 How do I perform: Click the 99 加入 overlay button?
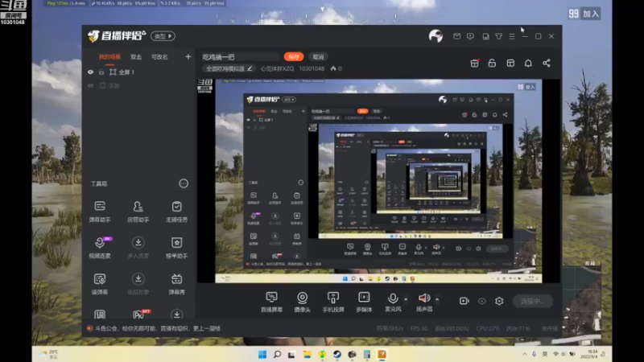[x=584, y=14]
